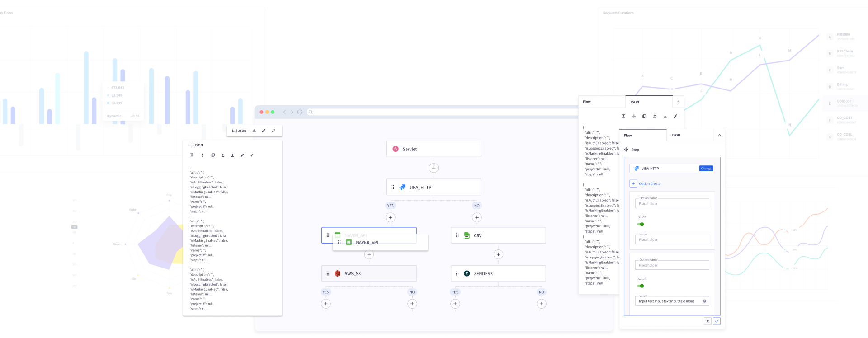Clear the 'Input text' Value field
The width and height of the screenshot is (868, 338).
704,301
